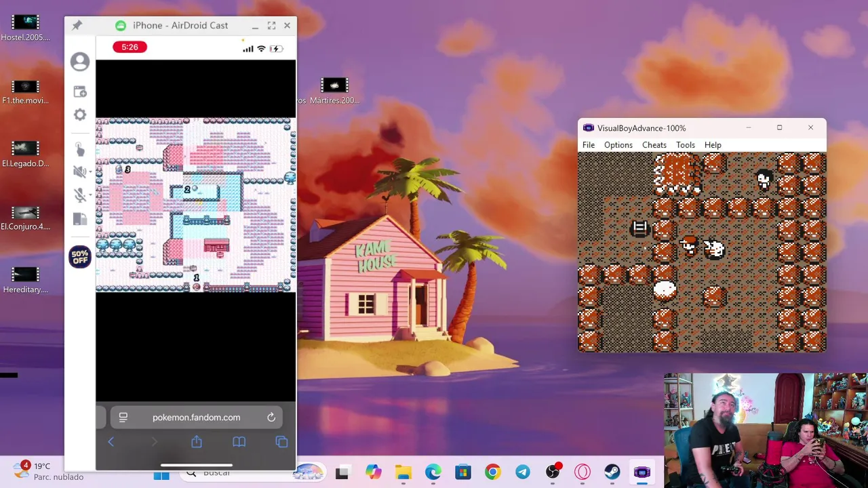Image resolution: width=868 pixels, height=488 pixels.
Task: Open the 50% OFF promotion badge
Action: point(80,257)
